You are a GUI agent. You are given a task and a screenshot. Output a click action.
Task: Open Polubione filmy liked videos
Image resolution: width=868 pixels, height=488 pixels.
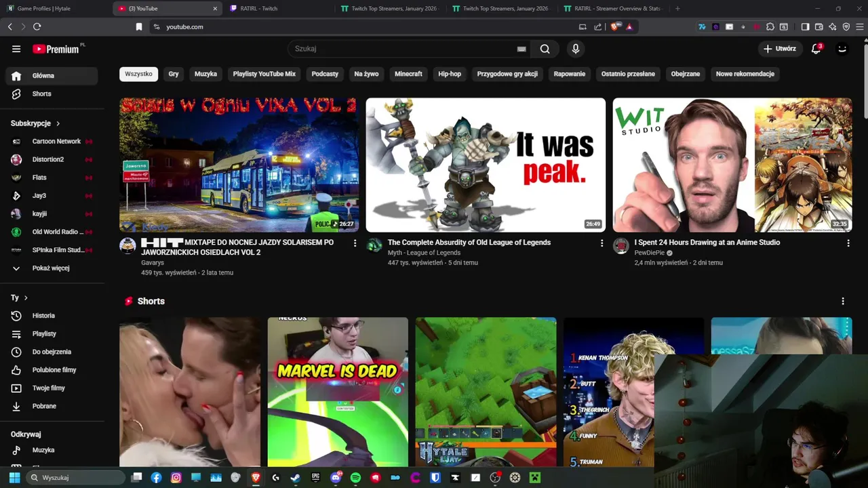pyautogui.click(x=52, y=370)
